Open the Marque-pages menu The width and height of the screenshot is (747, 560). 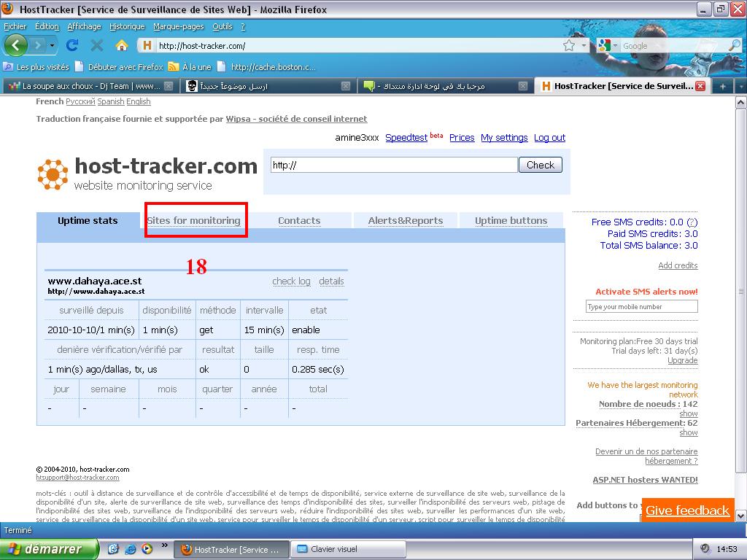coord(178,27)
